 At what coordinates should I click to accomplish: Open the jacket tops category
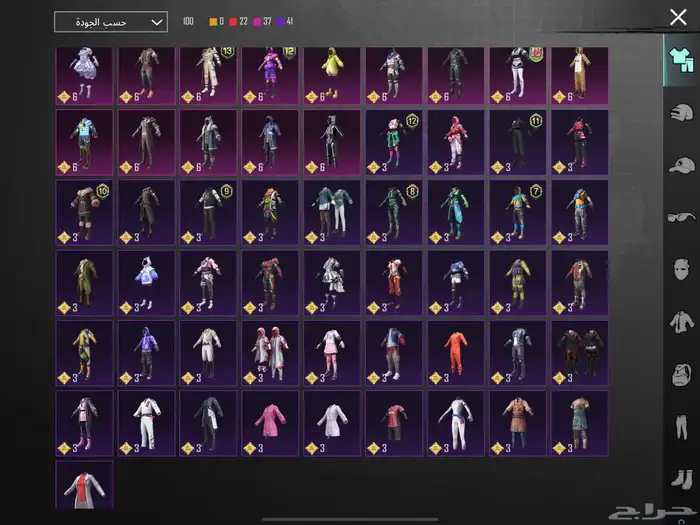(681, 322)
